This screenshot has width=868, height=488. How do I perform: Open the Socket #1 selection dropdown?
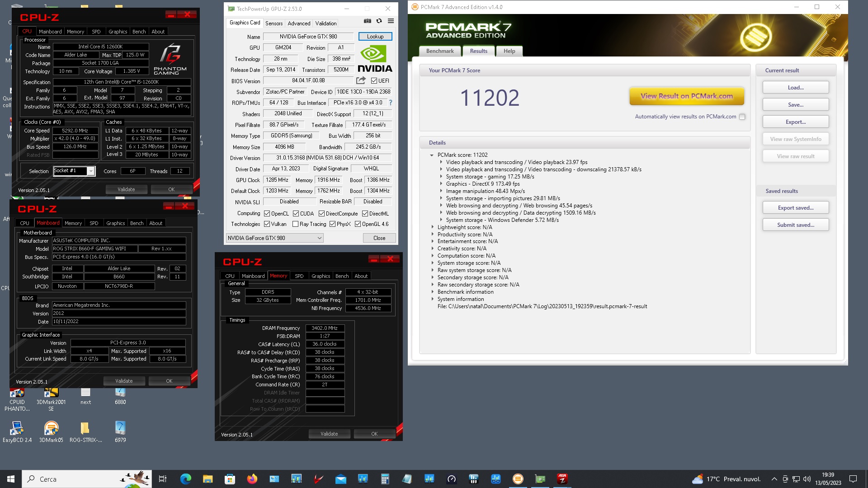pyautogui.click(x=74, y=171)
